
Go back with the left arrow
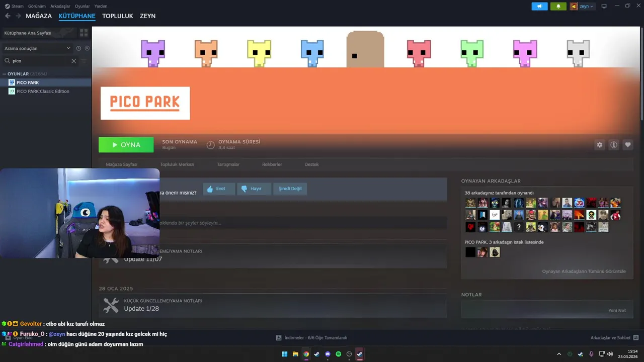pyautogui.click(x=8, y=16)
